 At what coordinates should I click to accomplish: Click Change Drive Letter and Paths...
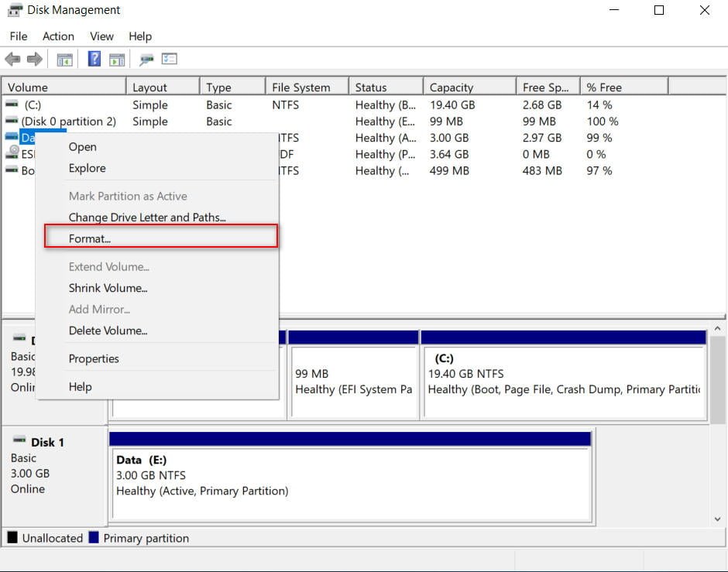click(x=147, y=217)
